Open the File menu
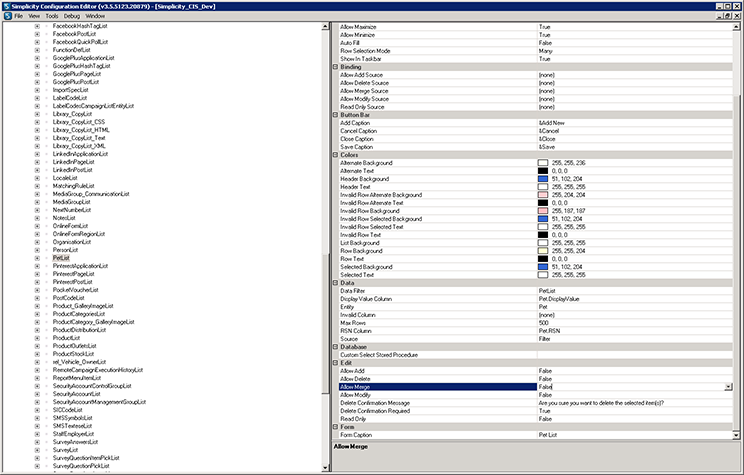Image resolution: width=744 pixels, height=475 pixels. pos(19,17)
